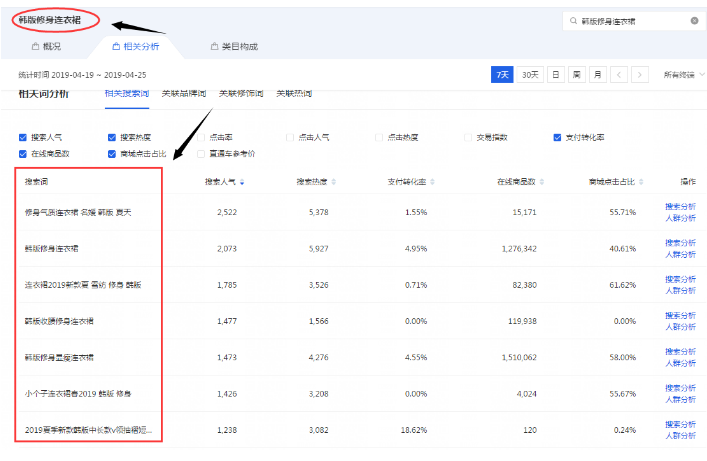Viewport: 707px width, 461px height.
Task: Click the 搜索词 column header
Action: tap(37, 182)
